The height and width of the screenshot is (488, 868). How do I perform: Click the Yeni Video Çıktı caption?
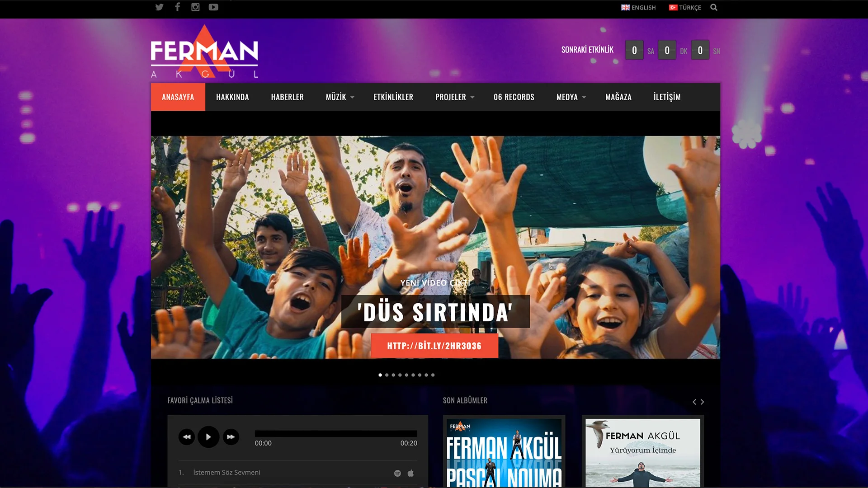pos(435,283)
